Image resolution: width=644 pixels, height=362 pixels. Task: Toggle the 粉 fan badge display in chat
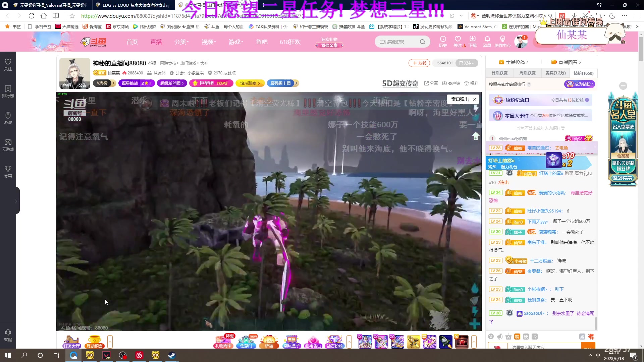tap(517, 337)
